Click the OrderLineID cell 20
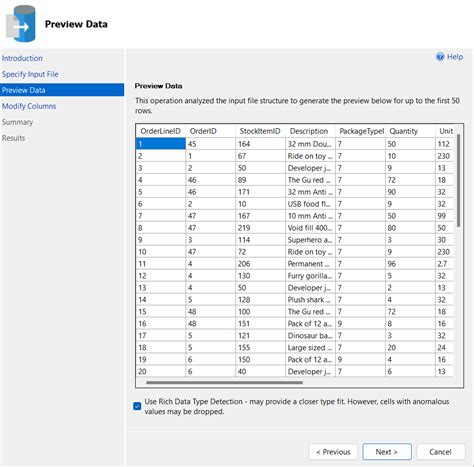The image size is (474, 467). tap(161, 372)
